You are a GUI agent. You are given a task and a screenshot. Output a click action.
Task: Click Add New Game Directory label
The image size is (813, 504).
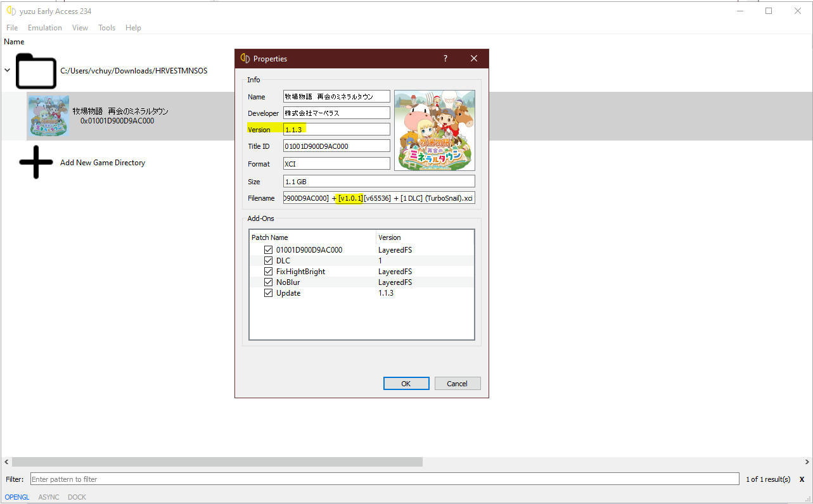(103, 163)
